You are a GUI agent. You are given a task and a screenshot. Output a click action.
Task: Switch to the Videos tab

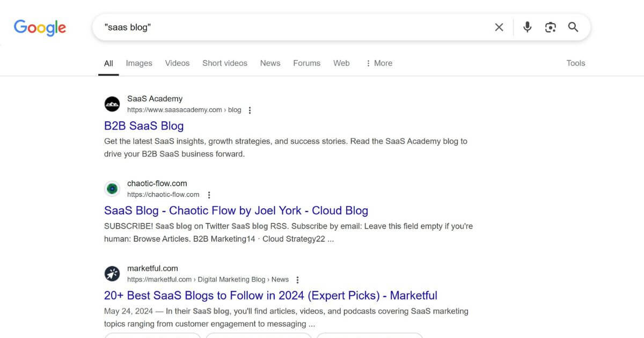click(x=177, y=63)
